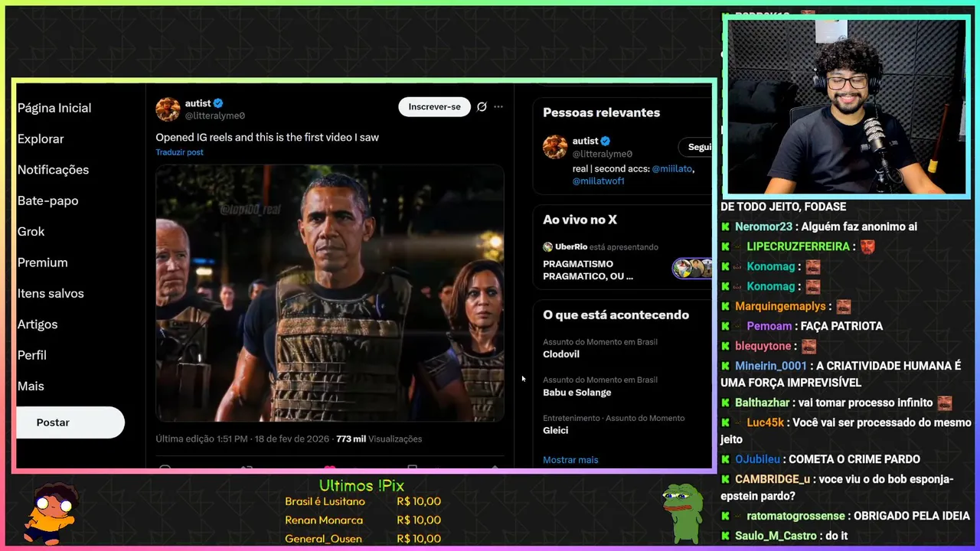
Task: Click username Saulo_M_Castro in chat
Action: [776, 536]
